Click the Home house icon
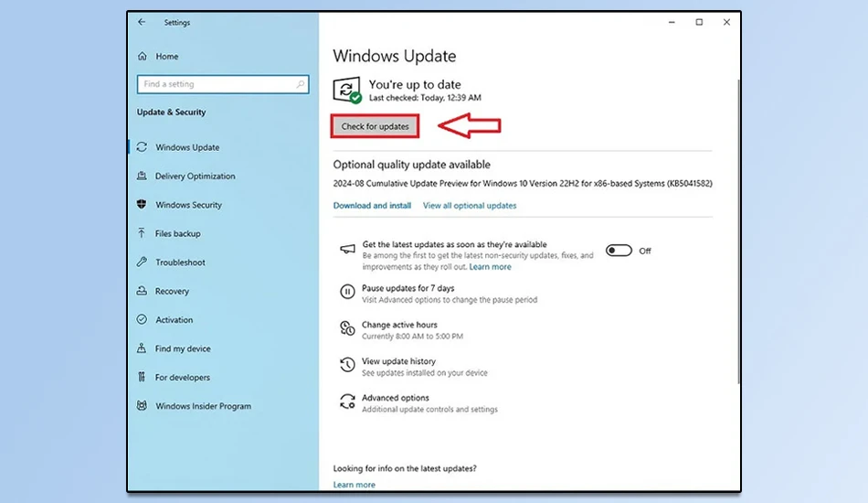 (143, 56)
